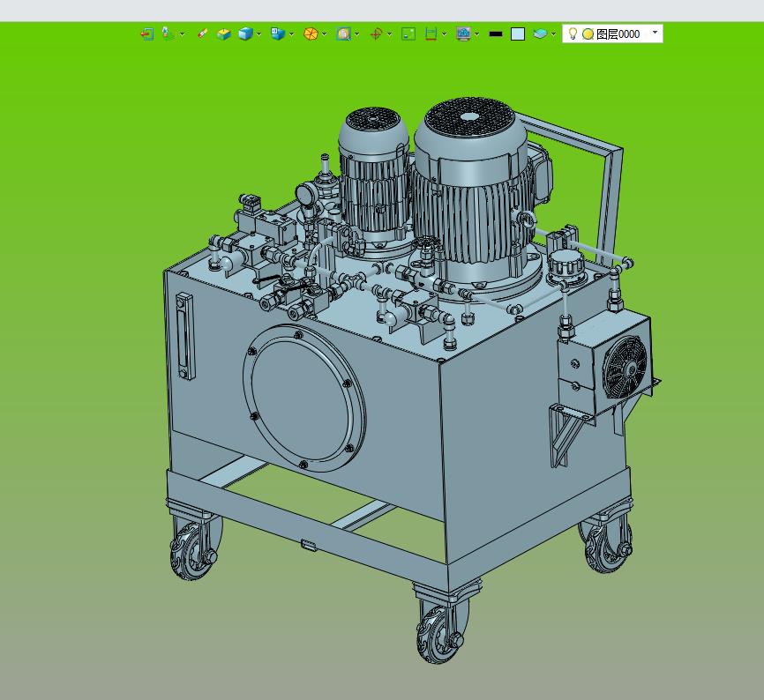This screenshot has height=700, width=764.
Task: Expand the monitor display dropdown arrow
Action: pyautogui.click(x=477, y=34)
